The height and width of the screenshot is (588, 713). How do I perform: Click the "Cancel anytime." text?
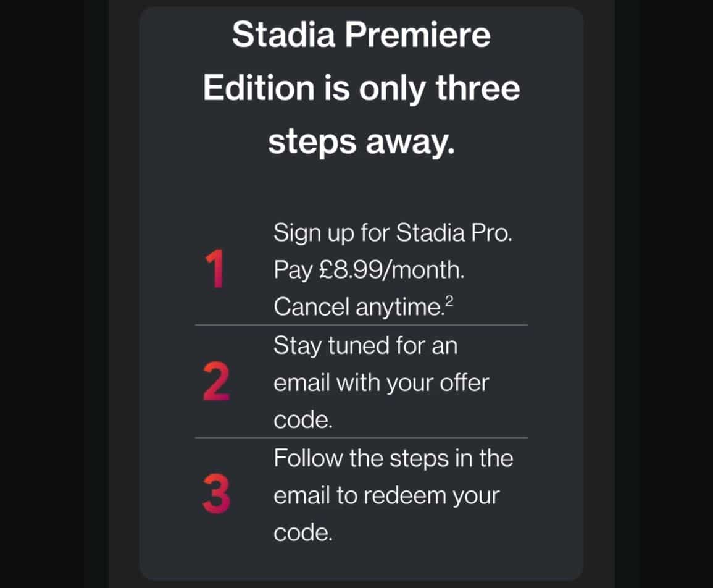357,308
